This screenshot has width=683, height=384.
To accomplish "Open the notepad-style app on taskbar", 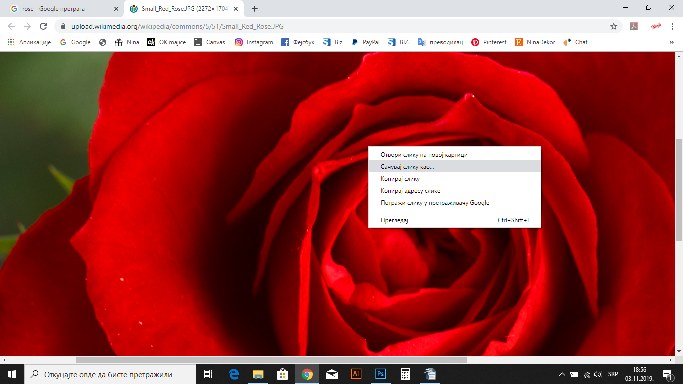I will [430, 374].
